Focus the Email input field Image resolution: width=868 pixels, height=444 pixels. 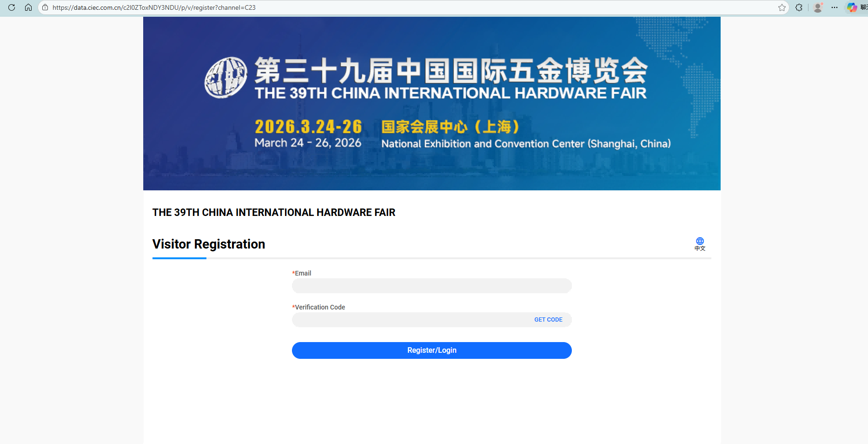click(x=431, y=286)
